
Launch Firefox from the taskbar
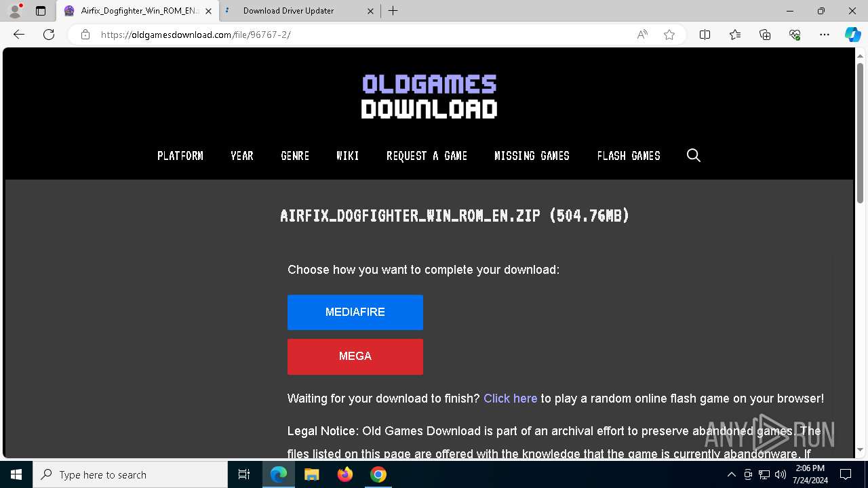[x=345, y=474]
